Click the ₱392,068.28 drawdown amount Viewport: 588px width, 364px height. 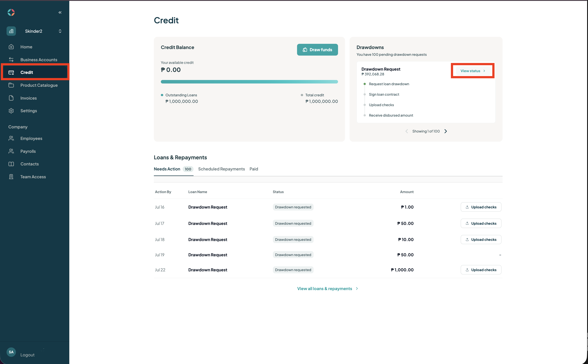tap(373, 74)
